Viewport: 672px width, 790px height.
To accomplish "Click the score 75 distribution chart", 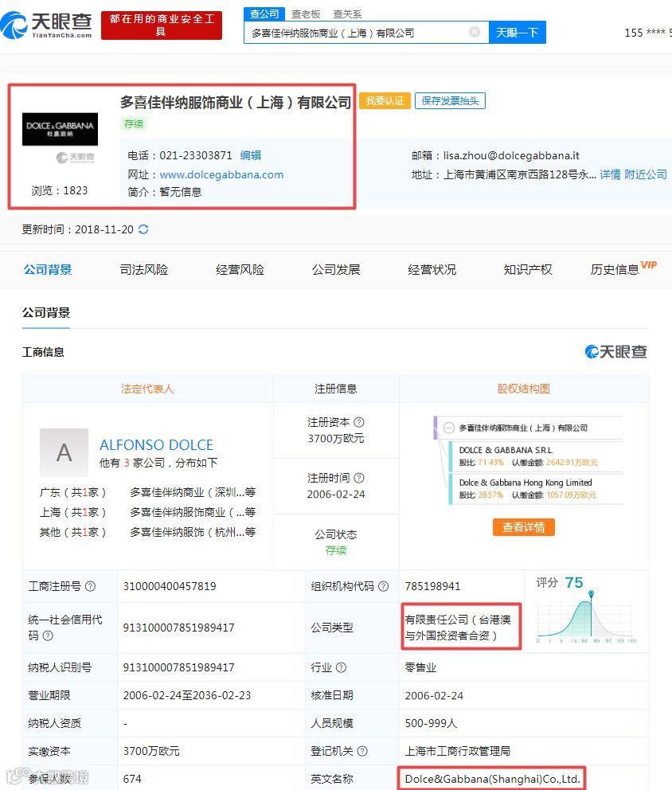I will (x=587, y=617).
